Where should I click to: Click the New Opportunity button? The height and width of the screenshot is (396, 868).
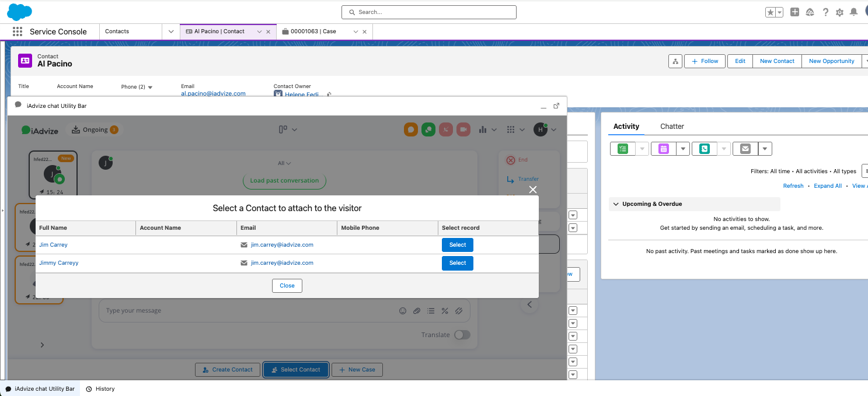click(x=831, y=61)
